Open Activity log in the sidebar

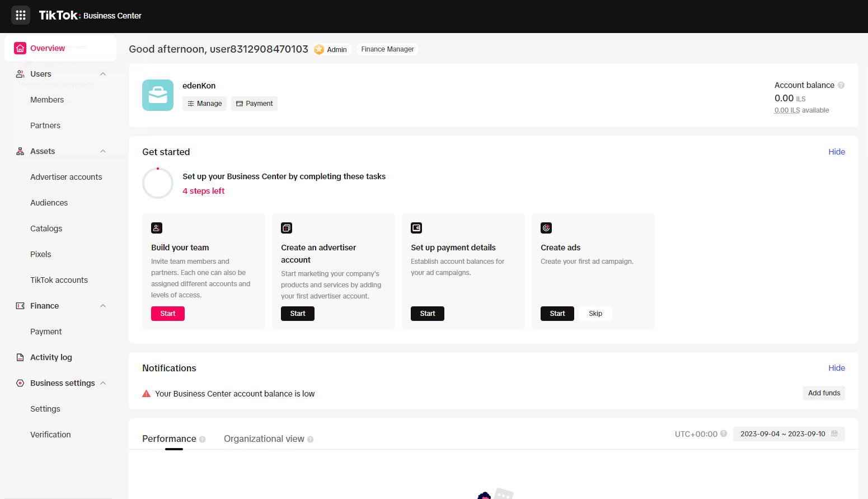51,357
